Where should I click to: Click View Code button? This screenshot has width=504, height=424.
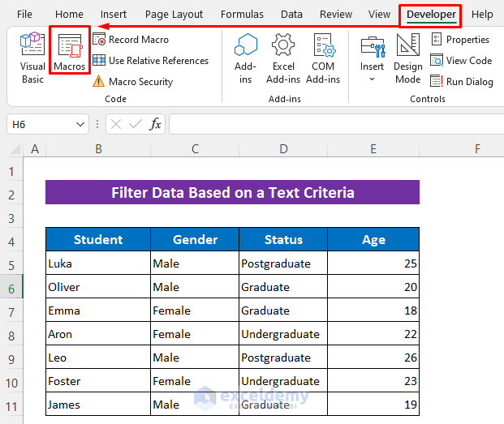click(460, 60)
